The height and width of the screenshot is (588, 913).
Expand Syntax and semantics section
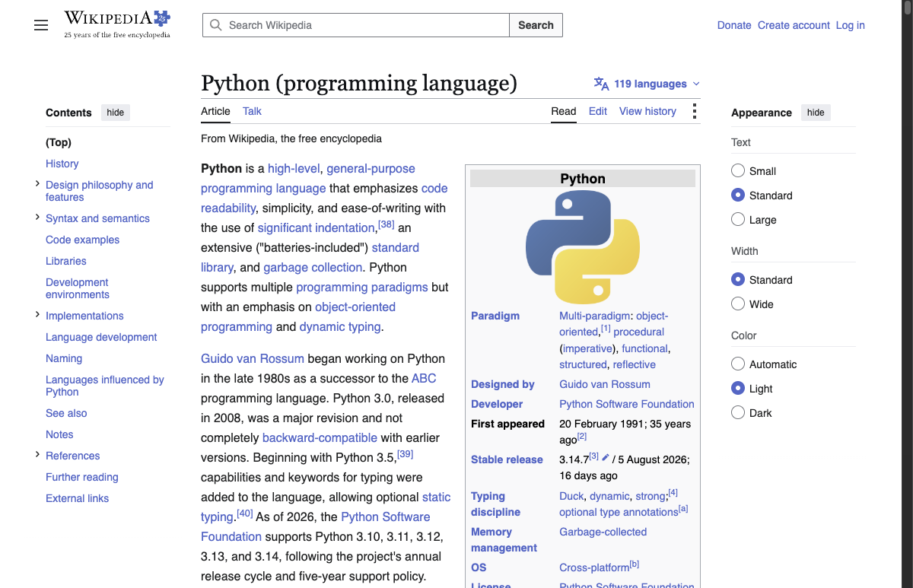37,218
